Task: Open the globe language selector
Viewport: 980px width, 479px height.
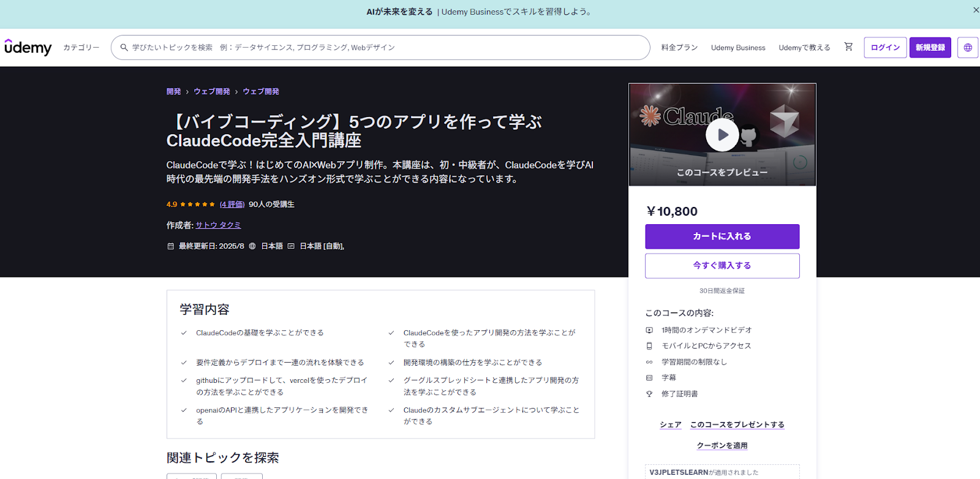Action: pos(968,47)
